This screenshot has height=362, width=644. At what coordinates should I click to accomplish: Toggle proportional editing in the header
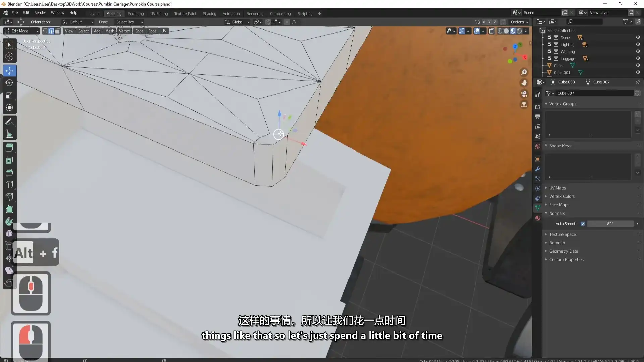(287, 22)
